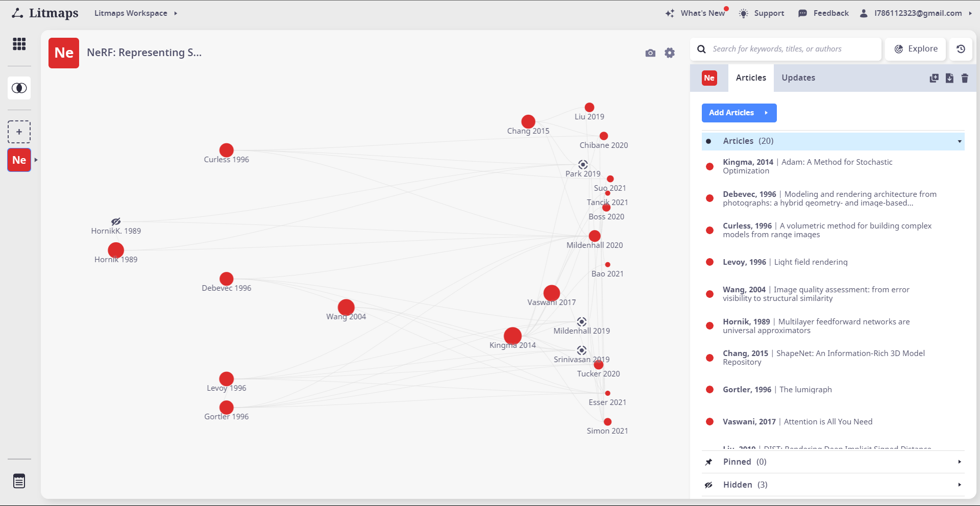Screen dimensions: 980x506
Task: Click the Support lightbulb icon
Action: pos(744,13)
